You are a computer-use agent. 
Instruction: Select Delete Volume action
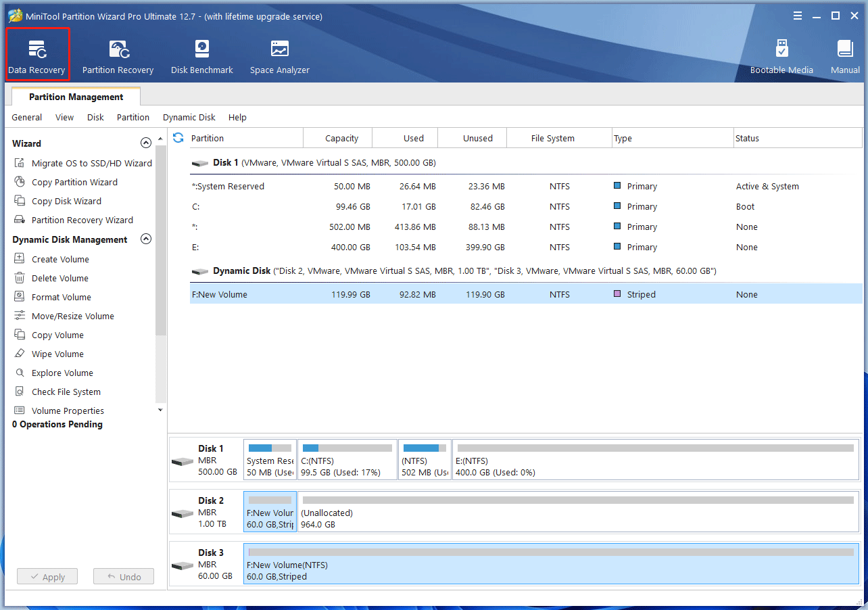point(51,278)
